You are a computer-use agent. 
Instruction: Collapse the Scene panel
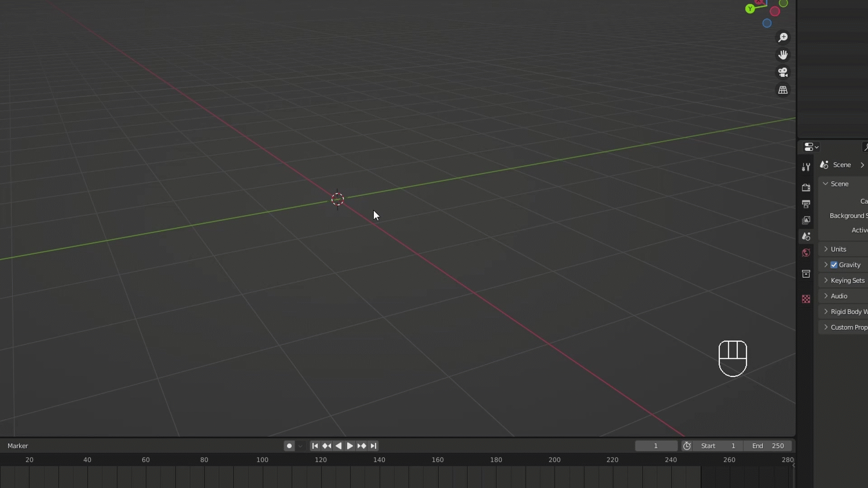839,184
